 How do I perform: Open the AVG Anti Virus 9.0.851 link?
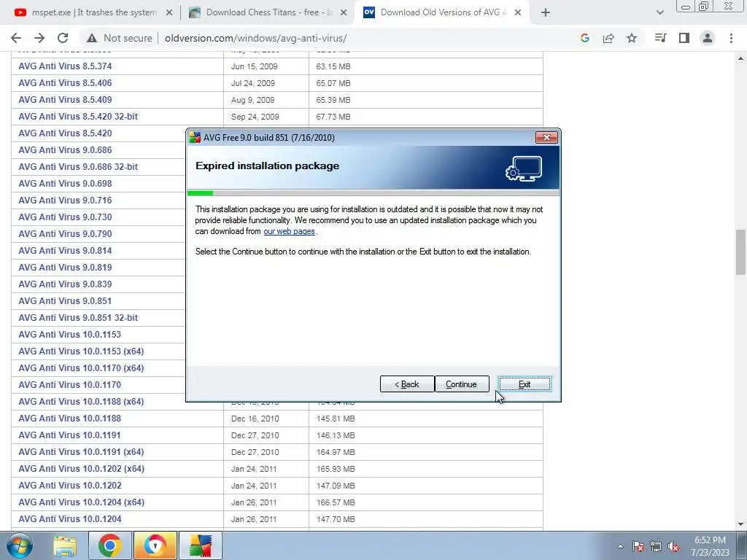click(65, 301)
